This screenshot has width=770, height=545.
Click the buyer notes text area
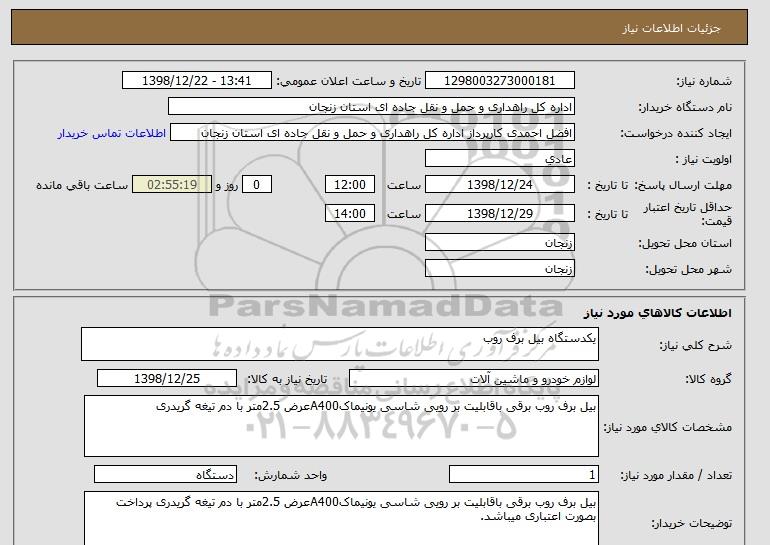pyautogui.click(x=341, y=518)
